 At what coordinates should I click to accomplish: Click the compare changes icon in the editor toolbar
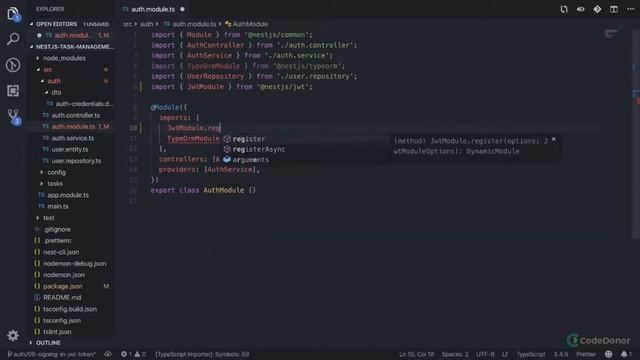[564, 9]
